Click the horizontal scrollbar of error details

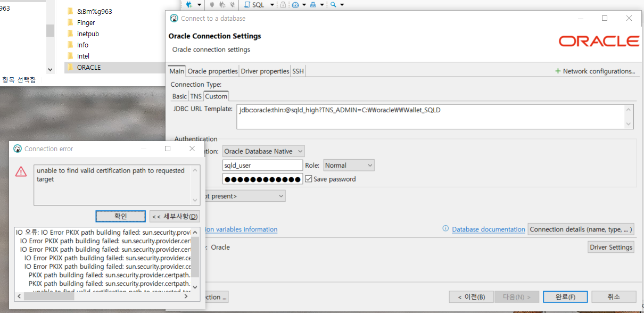point(102,296)
